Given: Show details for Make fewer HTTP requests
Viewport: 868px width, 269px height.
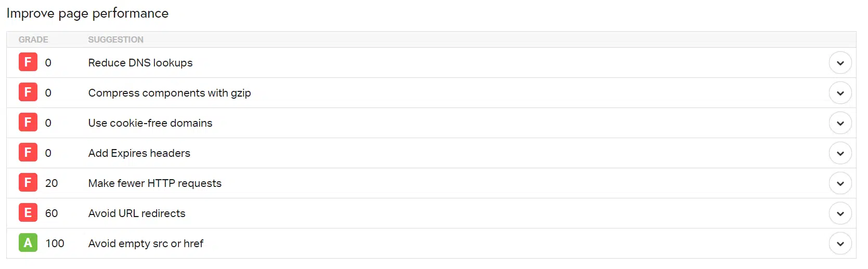Looking at the screenshot, I should coord(840,183).
